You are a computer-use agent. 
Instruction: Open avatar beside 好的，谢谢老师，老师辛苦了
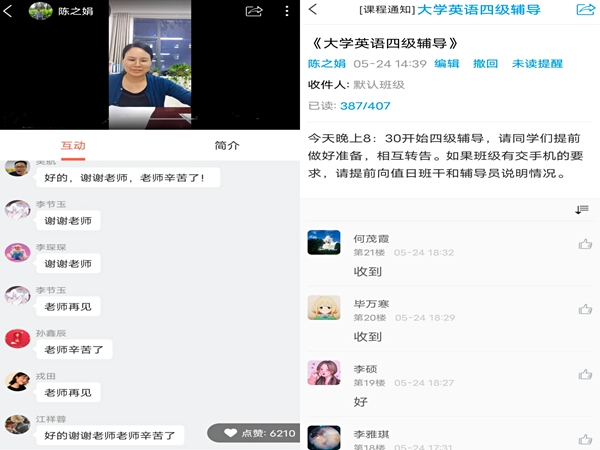(17, 168)
